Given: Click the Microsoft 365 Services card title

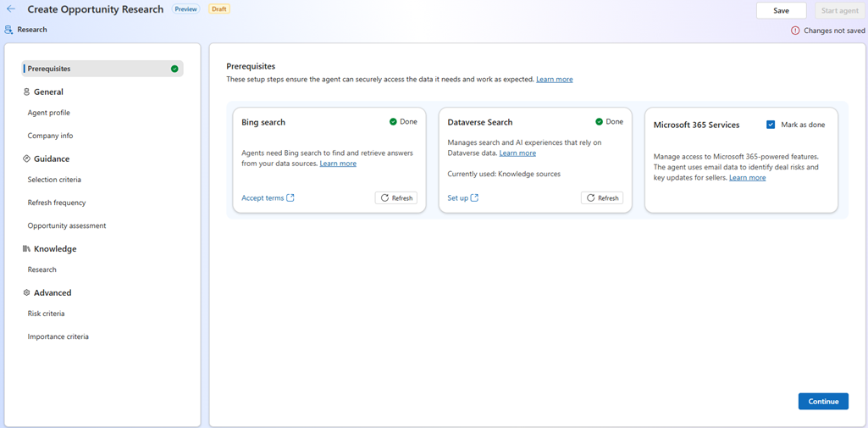Looking at the screenshot, I should pyautogui.click(x=696, y=125).
